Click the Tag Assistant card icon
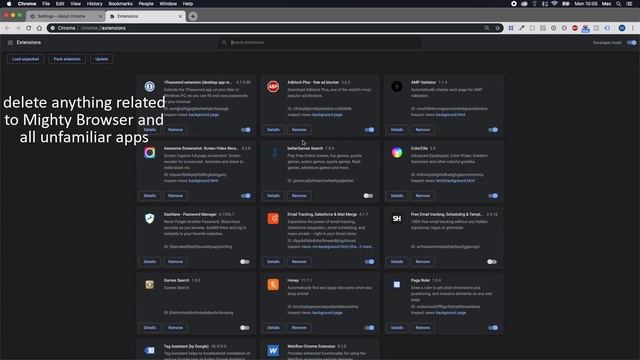Viewport: 640px width, 360px height. (x=149, y=350)
